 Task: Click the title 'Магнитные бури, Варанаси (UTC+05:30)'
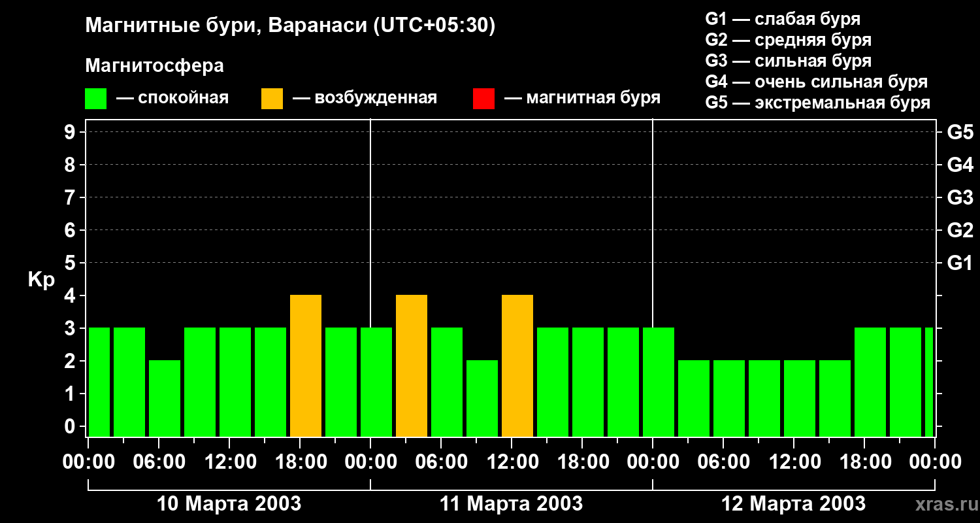click(x=290, y=26)
